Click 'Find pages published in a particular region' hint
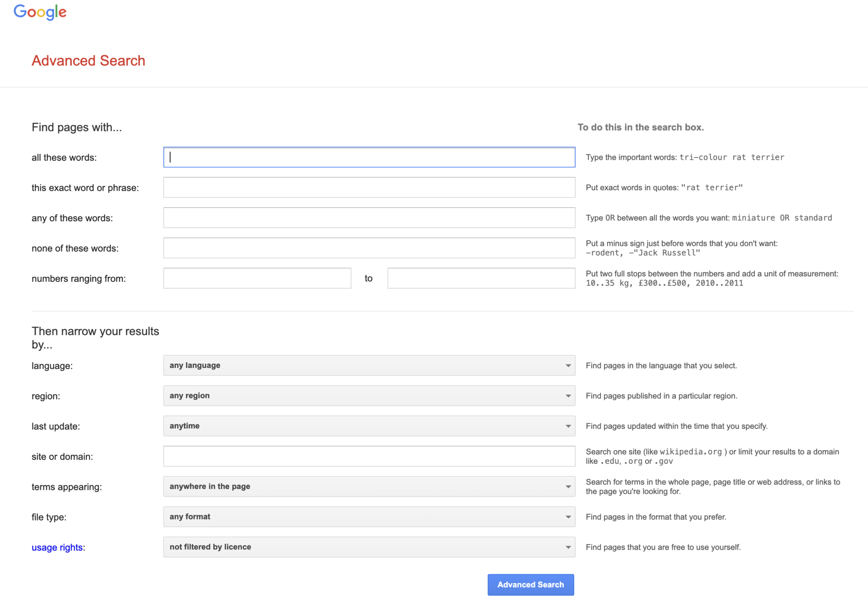 pos(662,396)
